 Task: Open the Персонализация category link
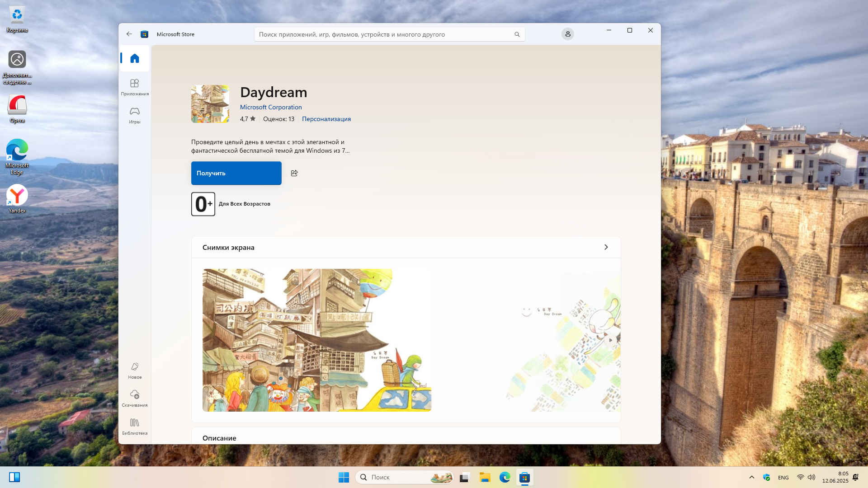[326, 119]
